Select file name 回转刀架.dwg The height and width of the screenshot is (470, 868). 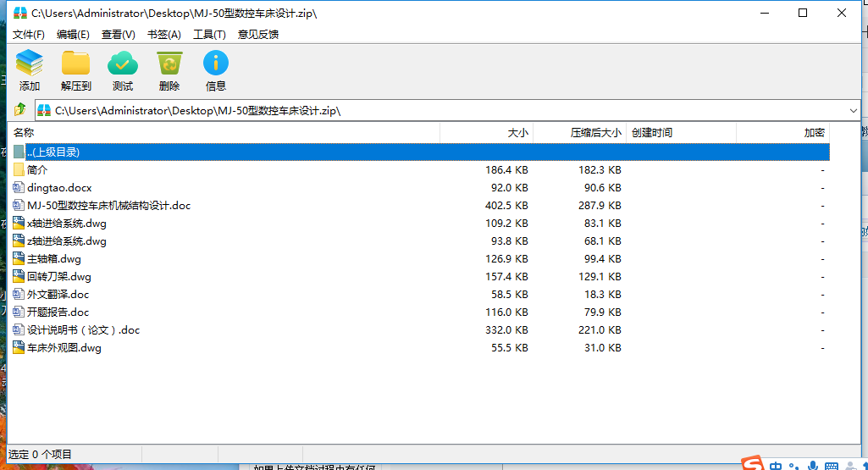click(58, 276)
